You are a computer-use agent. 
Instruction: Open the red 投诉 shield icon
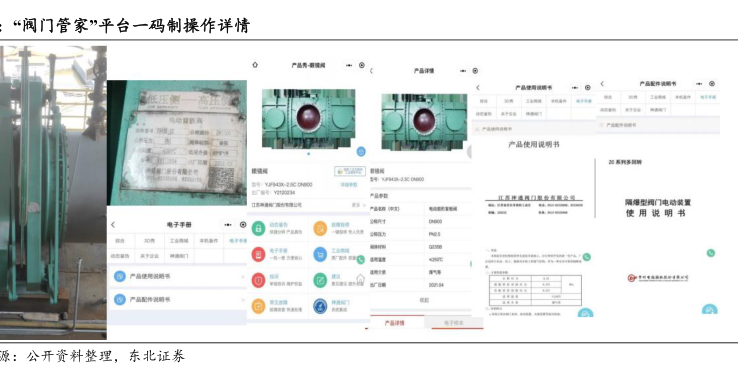pyautogui.click(x=258, y=280)
